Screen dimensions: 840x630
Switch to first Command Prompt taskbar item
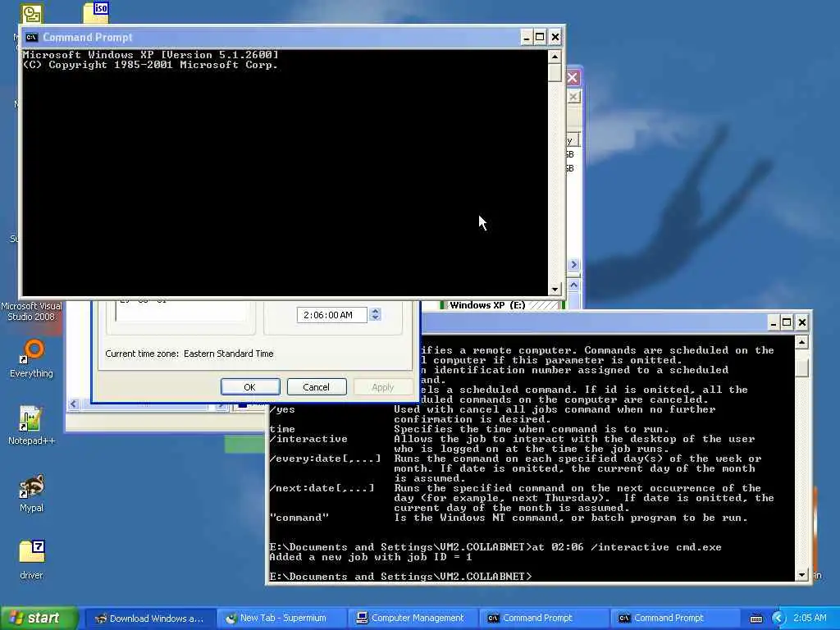point(543,619)
